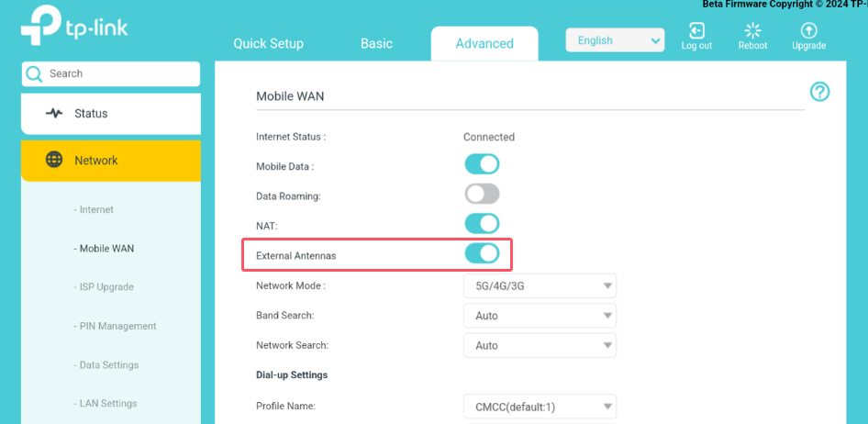Click the Reboot icon

coord(752,30)
